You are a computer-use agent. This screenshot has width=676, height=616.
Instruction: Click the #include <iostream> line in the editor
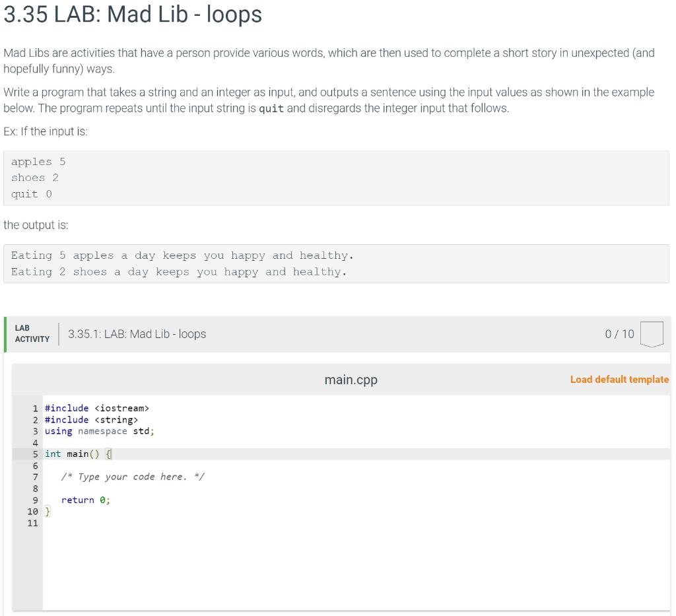pos(97,408)
